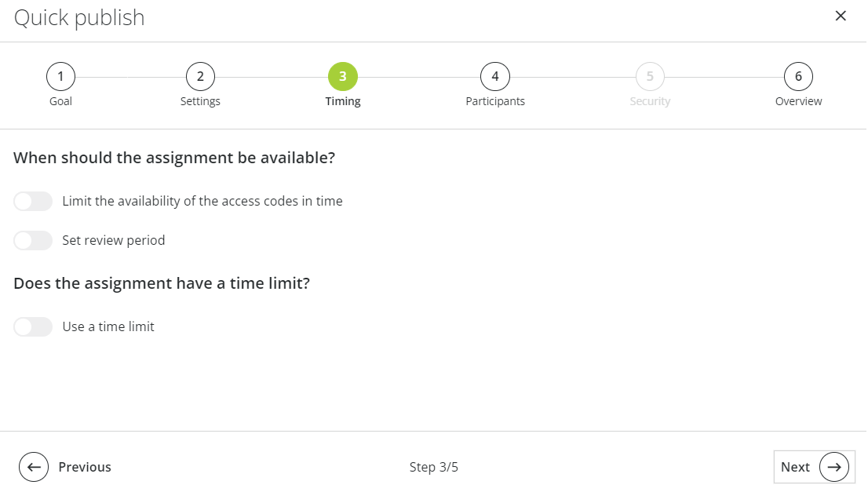Viewport: 868px width, 492px height.
Task: Enable the access codes availability limit toggle
Action: click(33, 201)
